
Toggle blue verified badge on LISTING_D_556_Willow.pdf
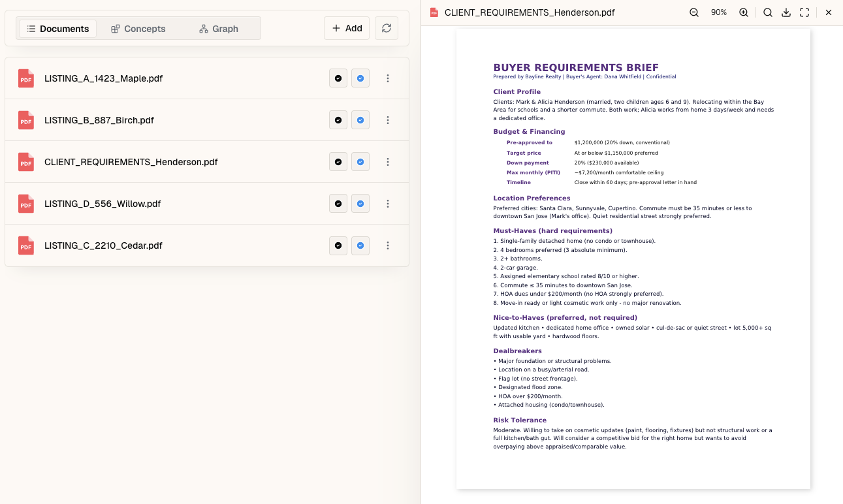coord(360,204)
